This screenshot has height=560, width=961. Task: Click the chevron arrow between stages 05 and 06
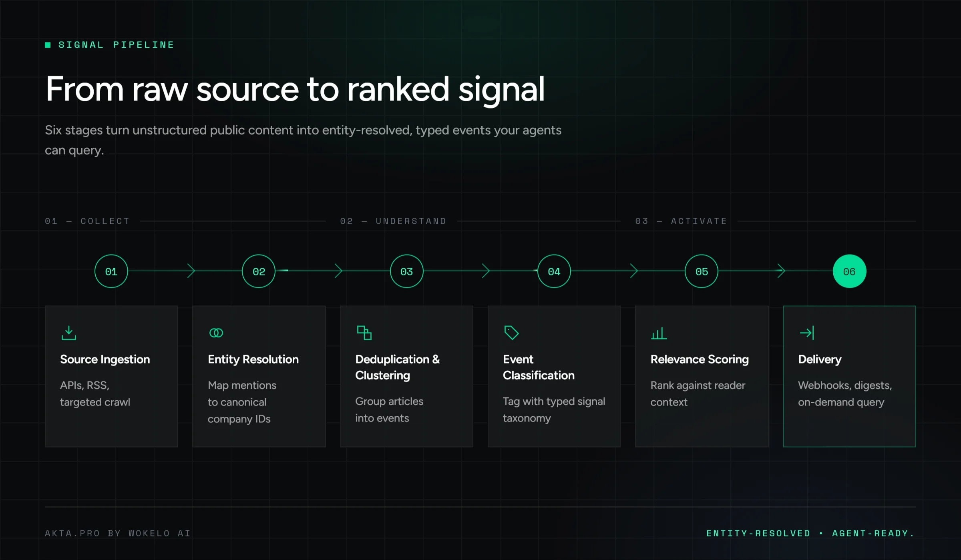(781, 271)
